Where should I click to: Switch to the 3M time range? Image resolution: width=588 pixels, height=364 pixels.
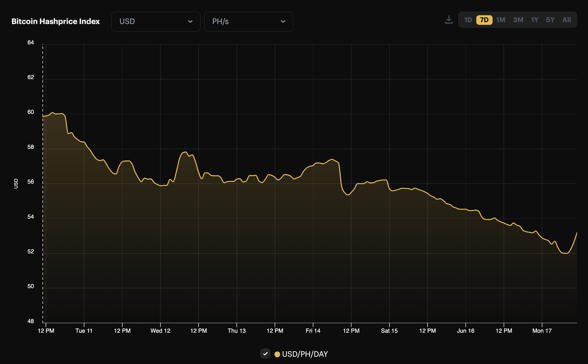pos(518,20)
